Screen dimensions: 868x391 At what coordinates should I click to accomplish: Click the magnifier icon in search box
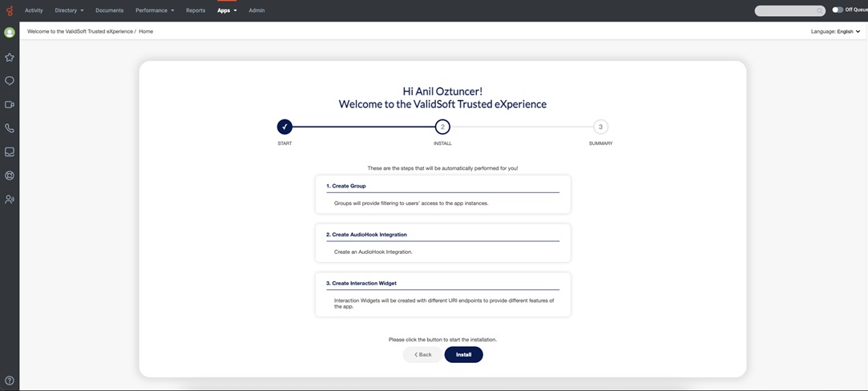click(818, 10)
